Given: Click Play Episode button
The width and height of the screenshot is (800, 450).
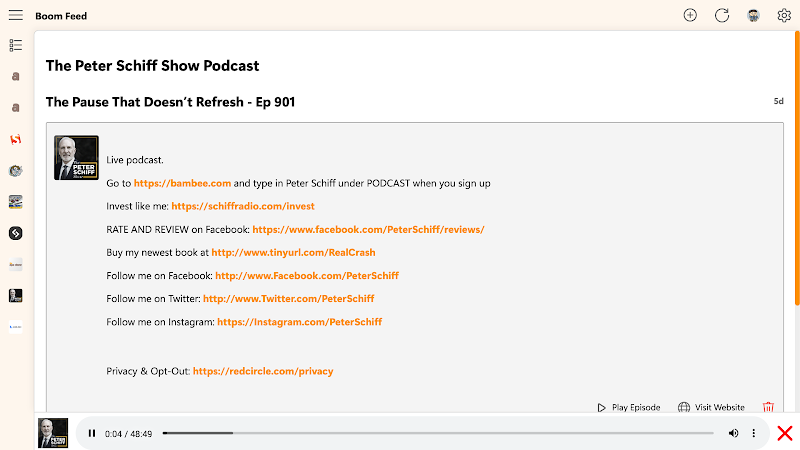Looking at the screenshot, I should pos(629,407).
